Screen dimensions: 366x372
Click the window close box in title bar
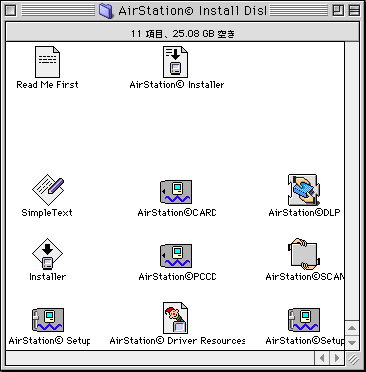coord(11,11)
